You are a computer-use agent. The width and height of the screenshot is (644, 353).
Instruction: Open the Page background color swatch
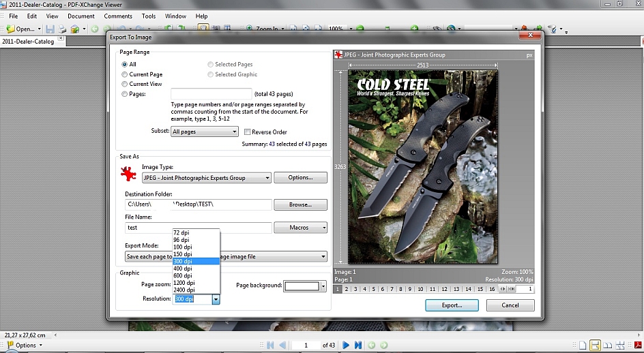pyautogui.click(x=302, y=286)
